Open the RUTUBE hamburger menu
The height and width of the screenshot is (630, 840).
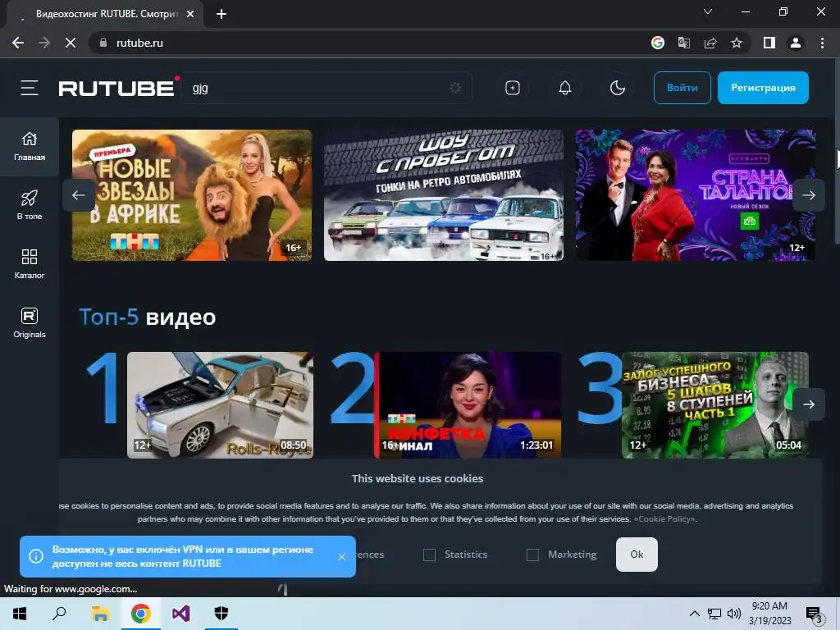click(x=30, y=88)
